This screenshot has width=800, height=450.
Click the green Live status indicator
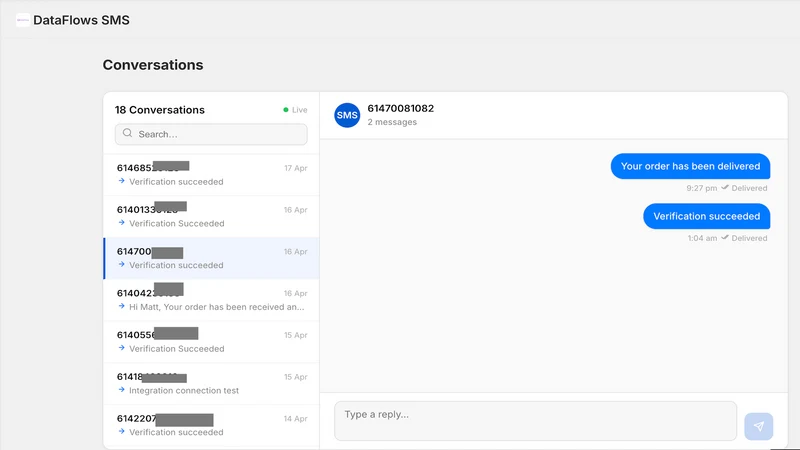click(286, 110)
